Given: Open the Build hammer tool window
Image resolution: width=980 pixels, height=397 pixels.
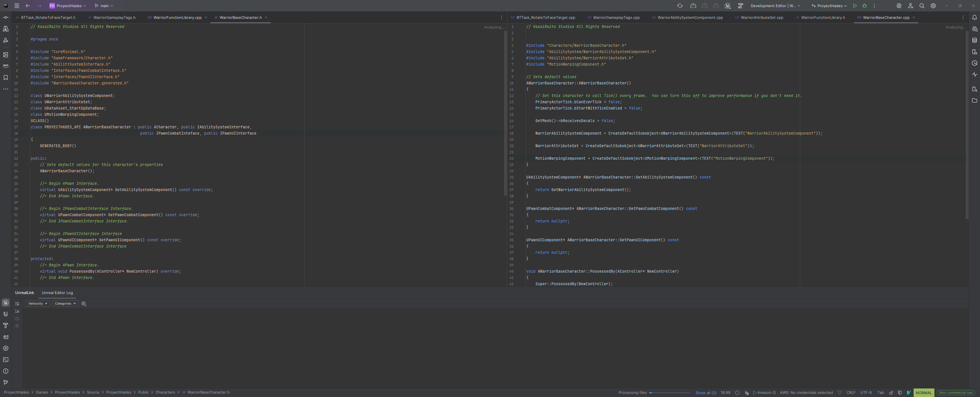Looking at the screenshot, I should click(x=6, y=325).
